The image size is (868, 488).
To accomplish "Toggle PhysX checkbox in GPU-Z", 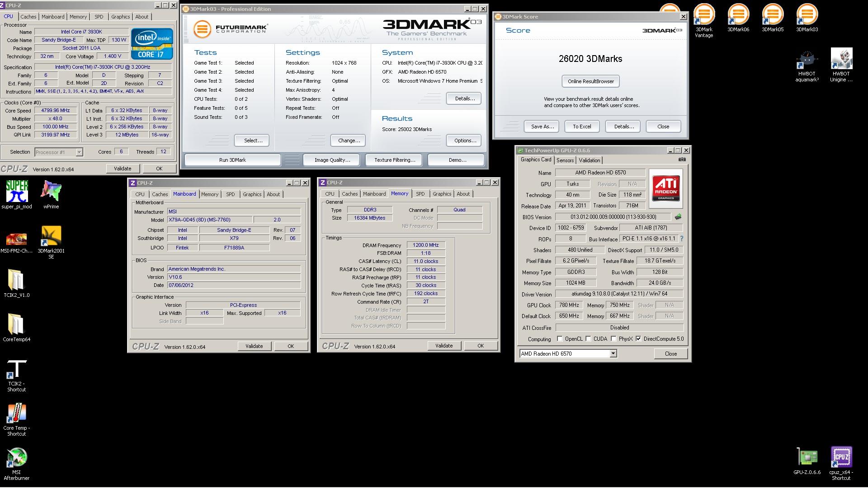I will click(x=613, y=338).
